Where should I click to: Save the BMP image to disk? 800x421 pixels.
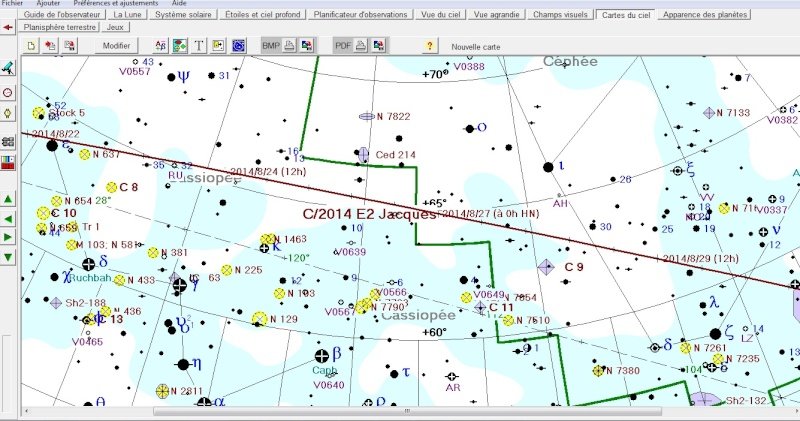(x=307, y=46)
